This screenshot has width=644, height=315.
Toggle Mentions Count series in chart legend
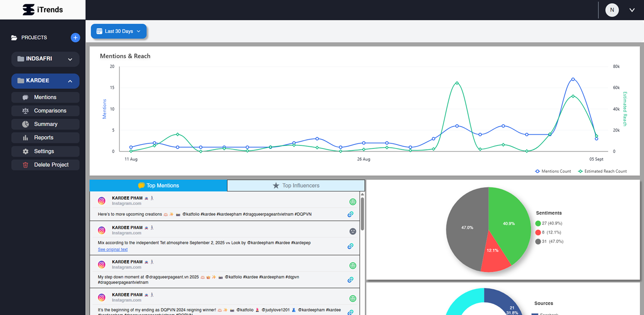click(553, 171)
